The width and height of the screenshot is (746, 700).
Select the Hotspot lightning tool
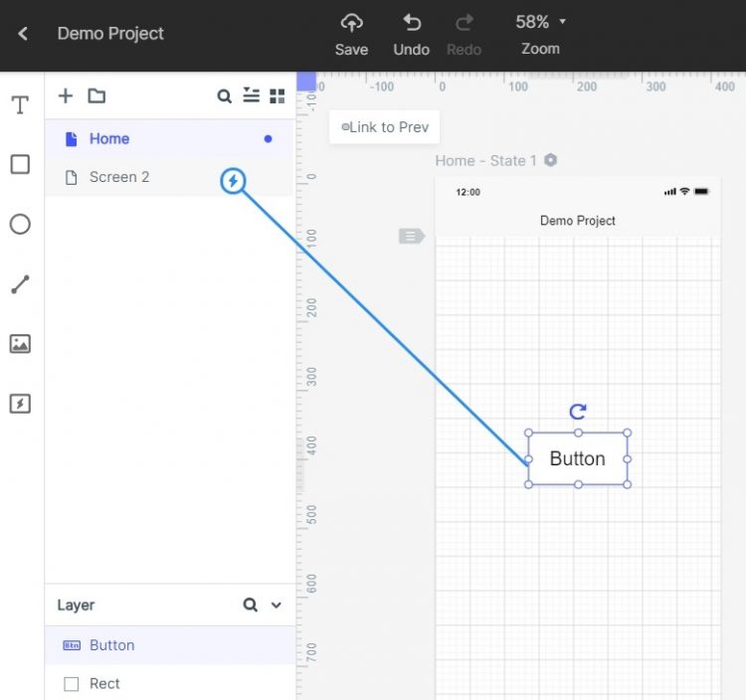point(20,404)
